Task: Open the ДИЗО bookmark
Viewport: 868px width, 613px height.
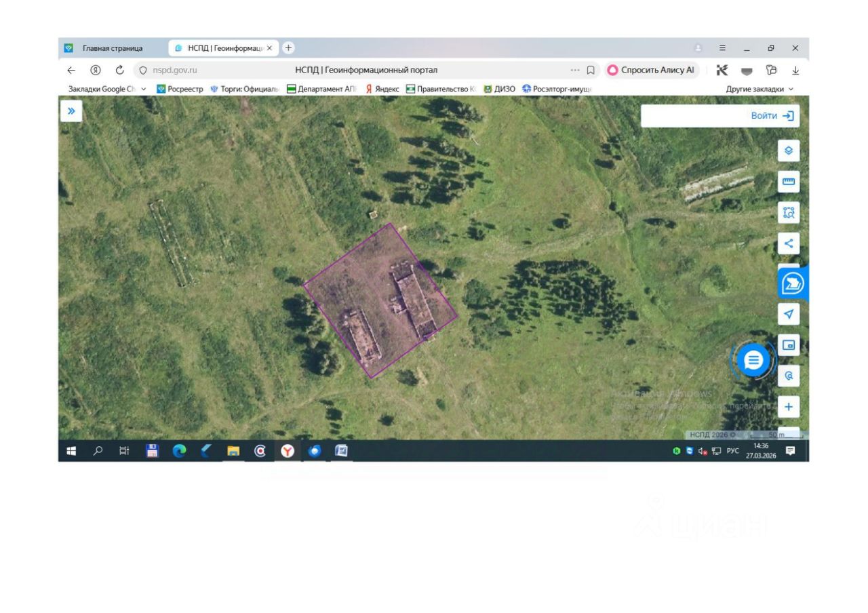Action: coord(499,89)
